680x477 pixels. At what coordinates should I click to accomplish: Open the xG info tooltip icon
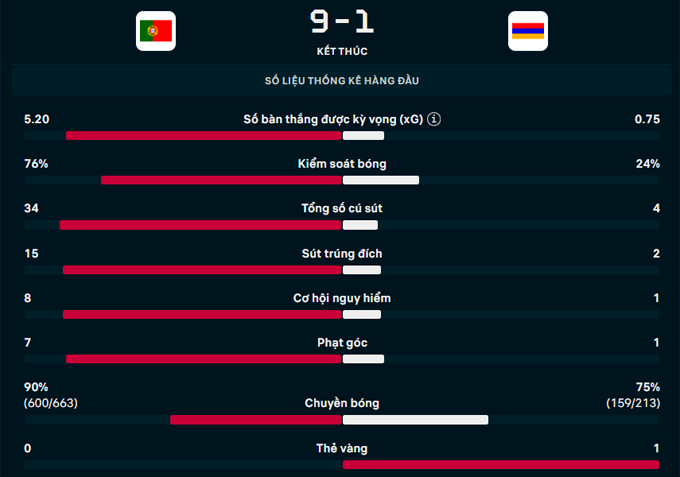(x=434, y=119)
